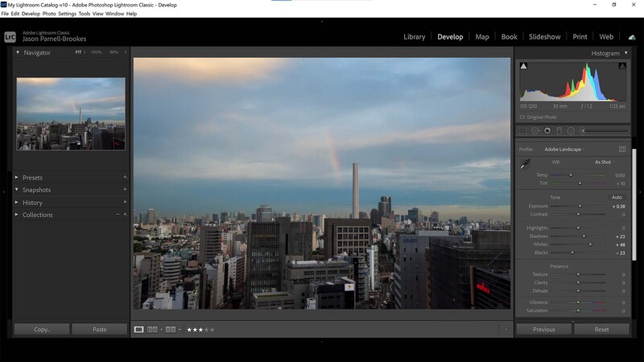Switch to Reference view icon
This screenshot has height=362, width=644.
click(152, 330)
